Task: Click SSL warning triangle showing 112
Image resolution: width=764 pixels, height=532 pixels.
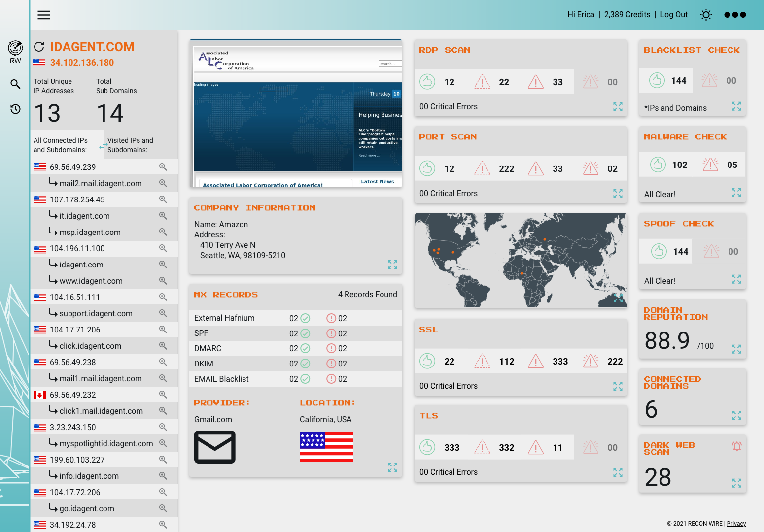Action: 482,361
